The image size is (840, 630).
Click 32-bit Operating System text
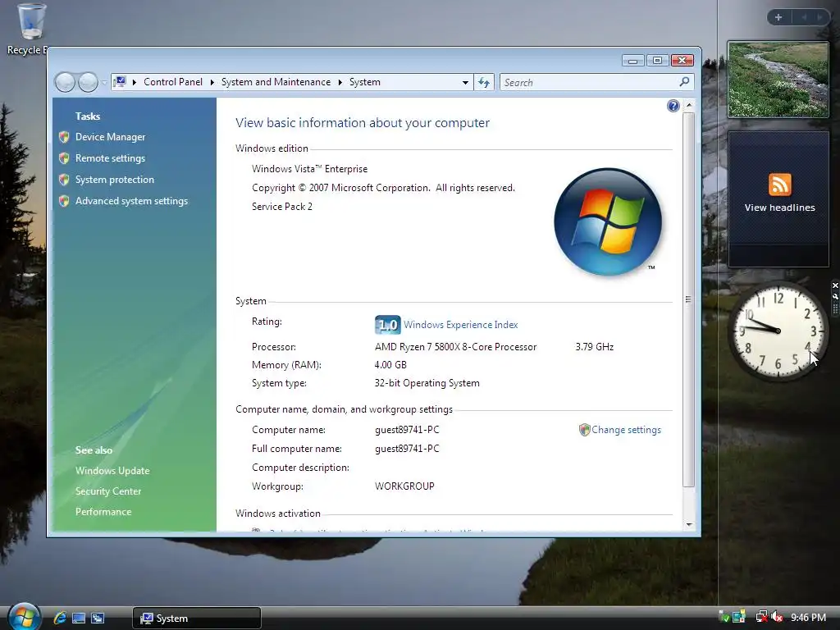[427, 383]
